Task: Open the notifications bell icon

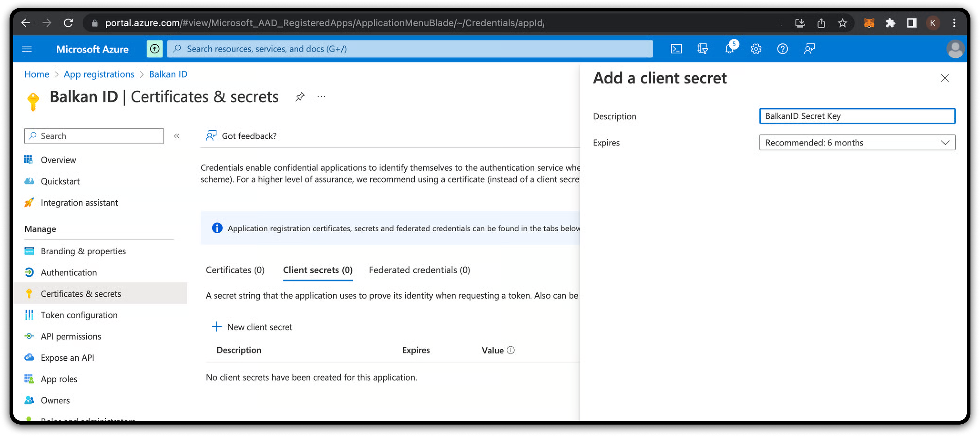Action: click(x=729, y=49)
